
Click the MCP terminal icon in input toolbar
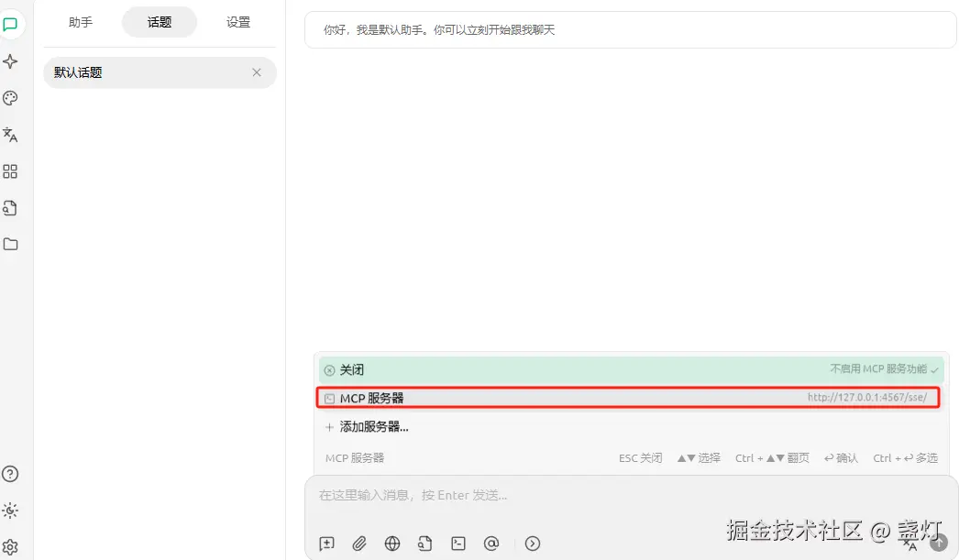[458, 544]
